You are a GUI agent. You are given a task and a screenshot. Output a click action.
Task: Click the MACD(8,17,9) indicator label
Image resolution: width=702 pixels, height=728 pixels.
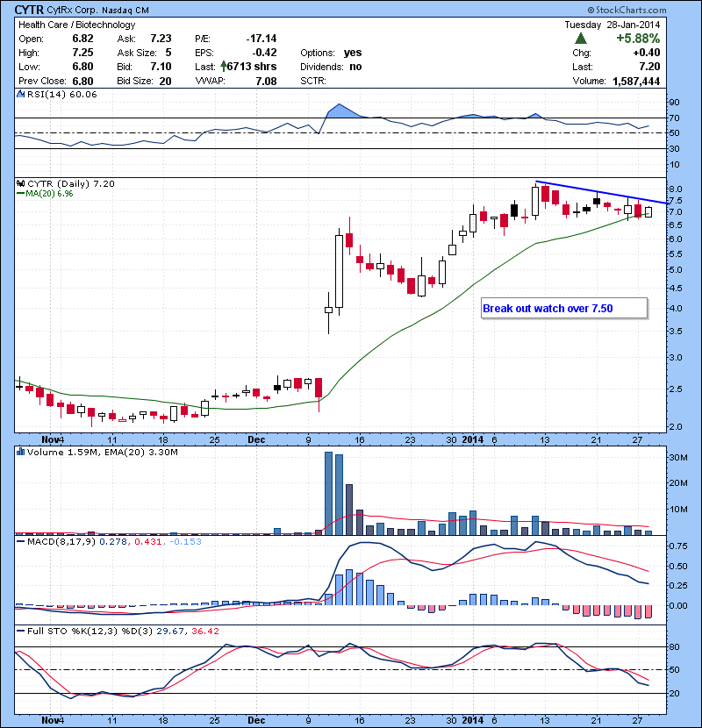[61, 541]
